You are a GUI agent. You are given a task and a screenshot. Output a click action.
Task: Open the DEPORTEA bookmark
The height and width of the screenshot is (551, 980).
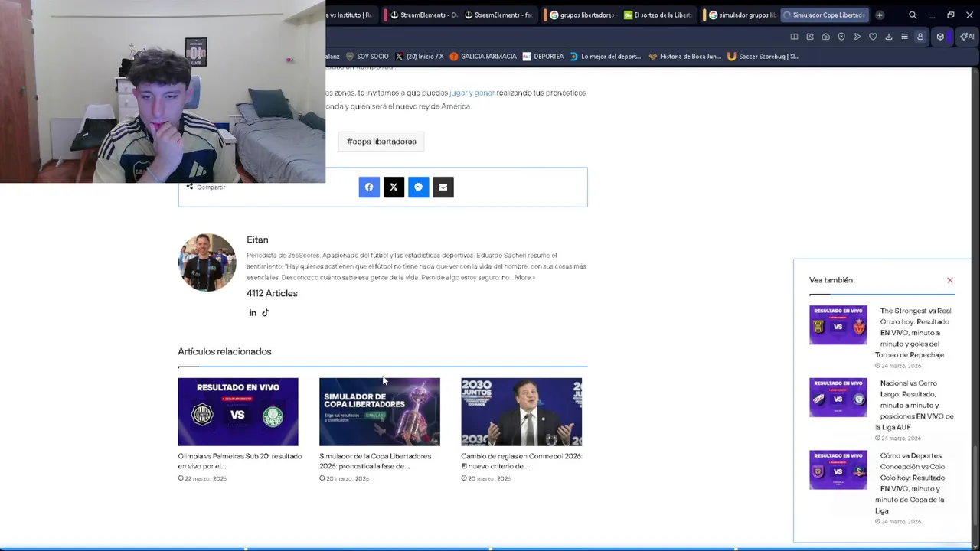[543, 56]
